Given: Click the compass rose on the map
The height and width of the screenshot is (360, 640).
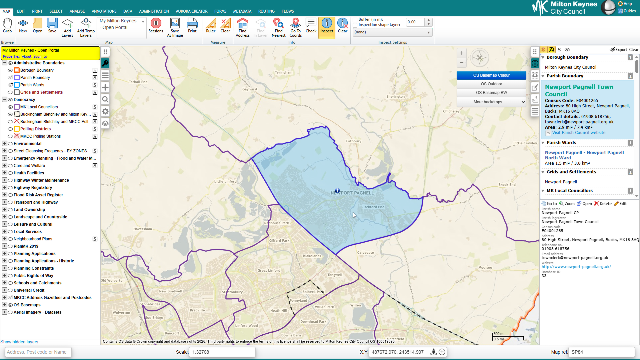Looking at the screenshot, I should 480,57.
